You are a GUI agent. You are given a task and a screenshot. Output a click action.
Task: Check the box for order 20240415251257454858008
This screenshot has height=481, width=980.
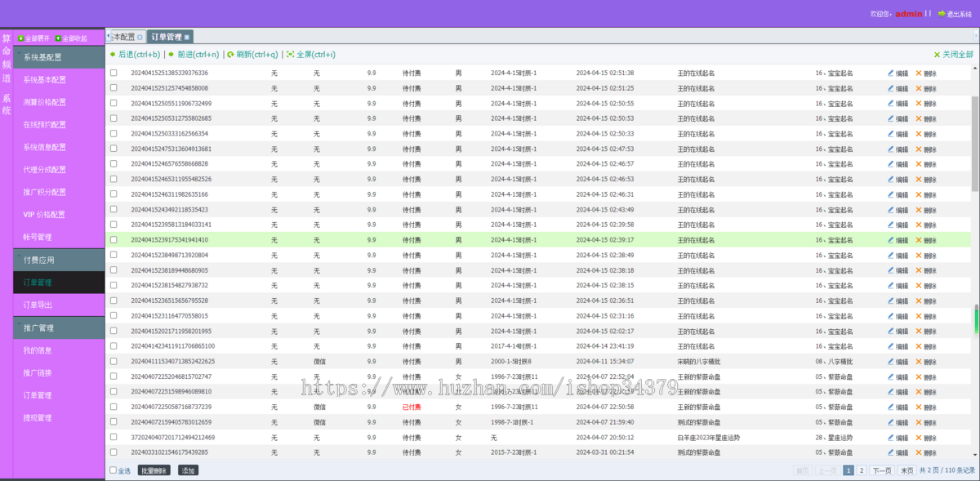point(114,88)
